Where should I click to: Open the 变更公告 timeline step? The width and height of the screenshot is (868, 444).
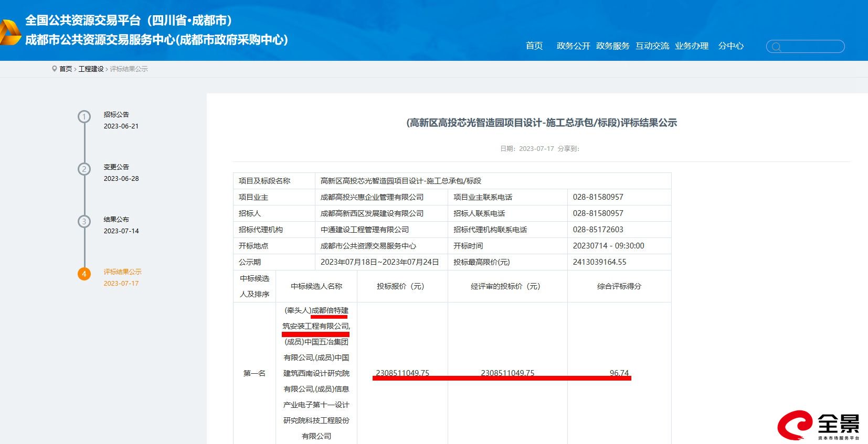click(x=116, y=167)
